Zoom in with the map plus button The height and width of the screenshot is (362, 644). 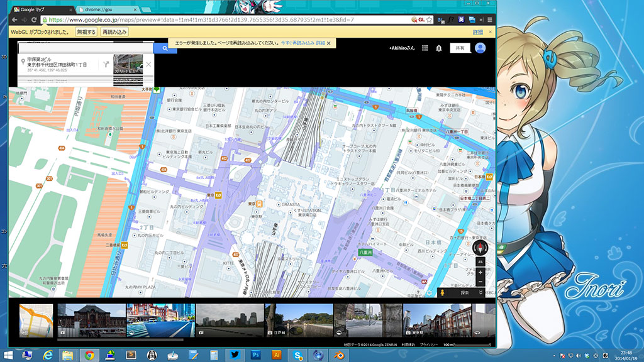point(480,273)
